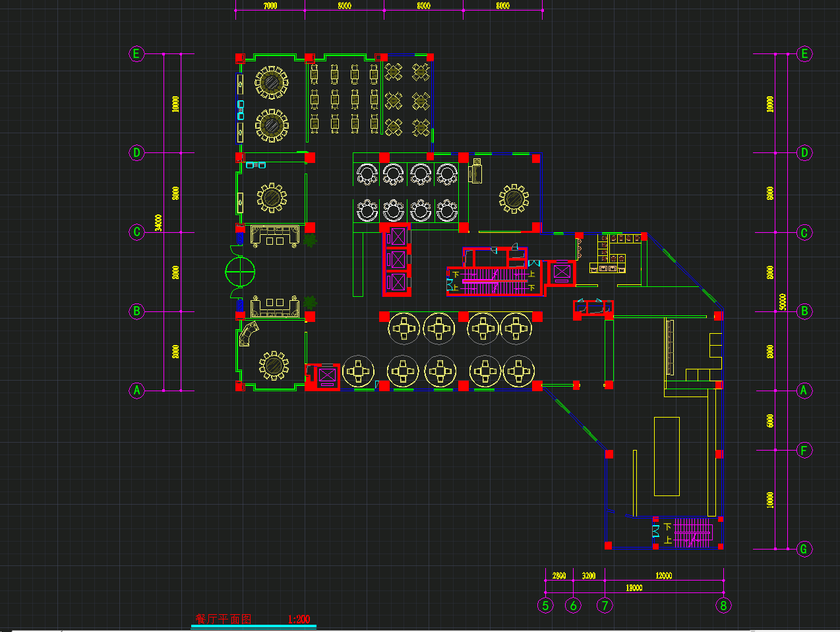Image resolution: width=840 pixels, height=632 pixels.
Task: Select grid bubble D beside the 50000 dimension
Action: click(x=804, y=153)
